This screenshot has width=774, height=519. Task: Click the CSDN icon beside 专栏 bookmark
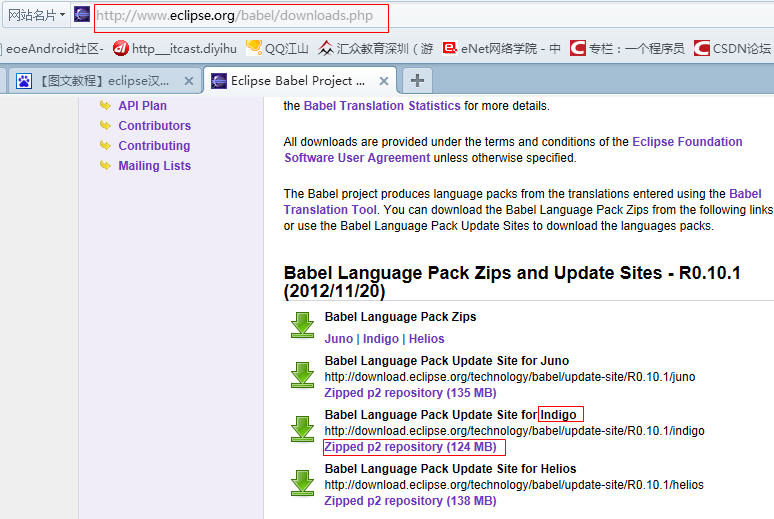click(x=578, y=48)
